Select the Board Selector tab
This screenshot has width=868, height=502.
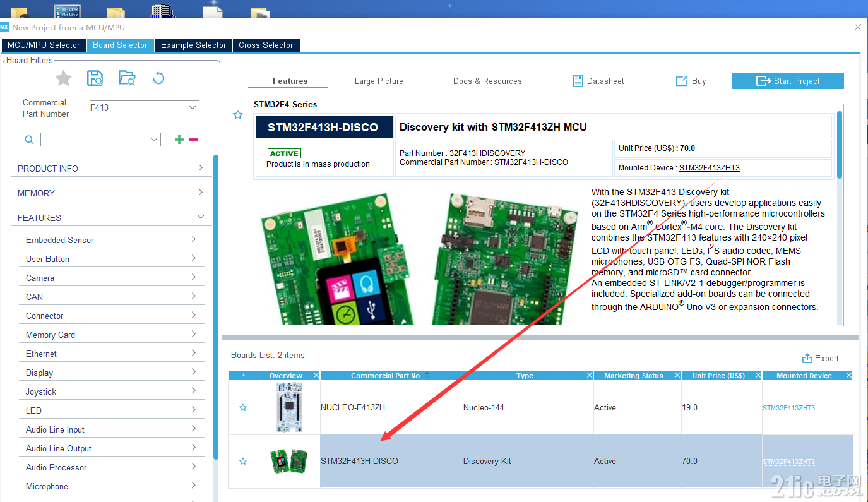(120, 45)
